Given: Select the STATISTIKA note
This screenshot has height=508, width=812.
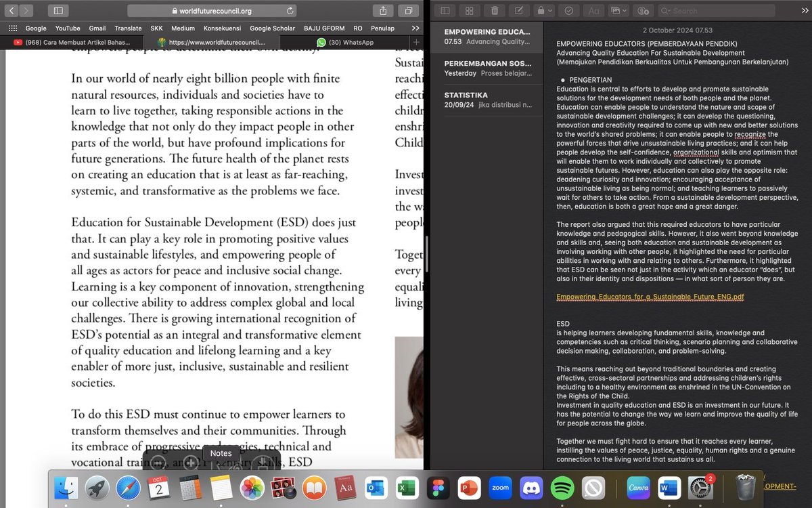Looking at the screenshot, I should click(487, 100).
